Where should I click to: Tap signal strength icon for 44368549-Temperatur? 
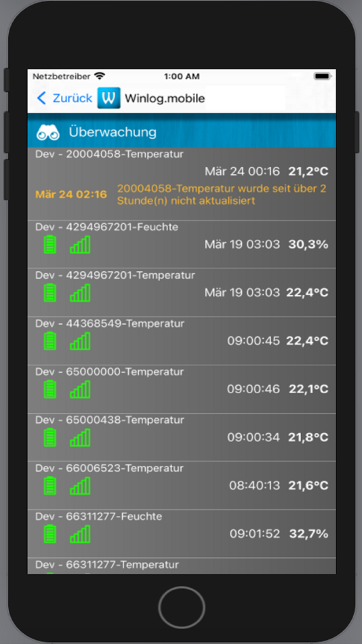pyautogui.click(x=80, y=341)
